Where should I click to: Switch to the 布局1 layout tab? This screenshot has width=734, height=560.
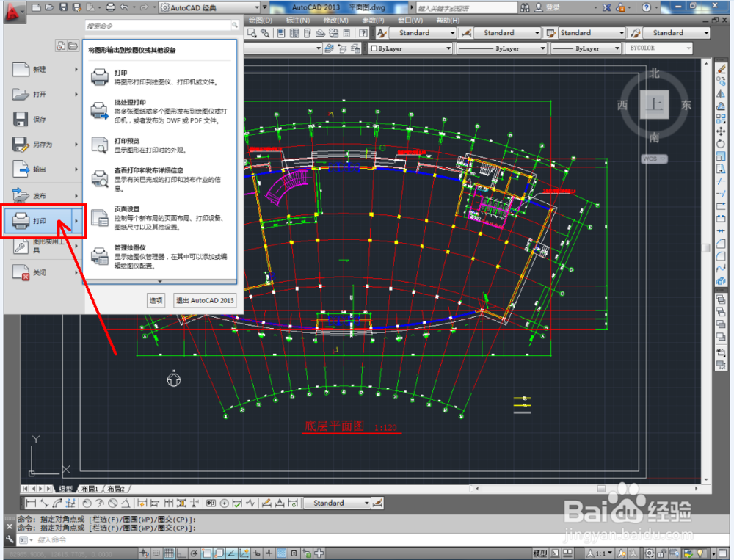click(90, 489)
